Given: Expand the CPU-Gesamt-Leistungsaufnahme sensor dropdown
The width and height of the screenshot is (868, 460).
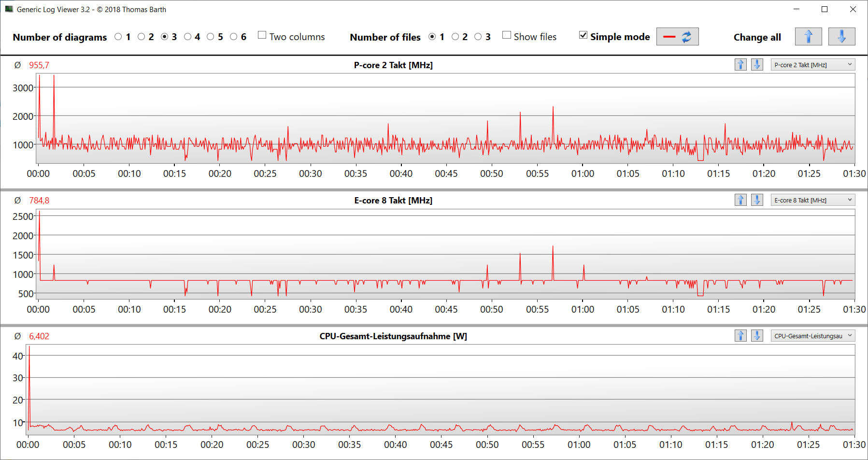Looking at the screenshot, I should 812,336.
